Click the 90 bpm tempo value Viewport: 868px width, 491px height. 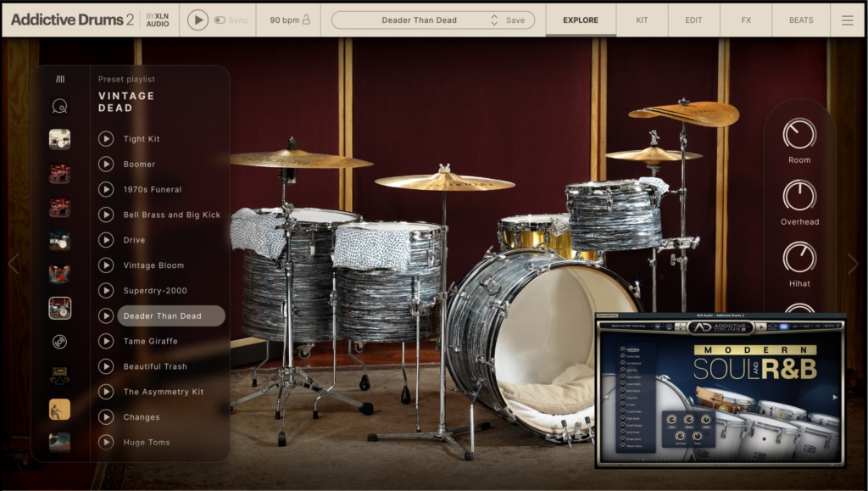coord(285,20)
